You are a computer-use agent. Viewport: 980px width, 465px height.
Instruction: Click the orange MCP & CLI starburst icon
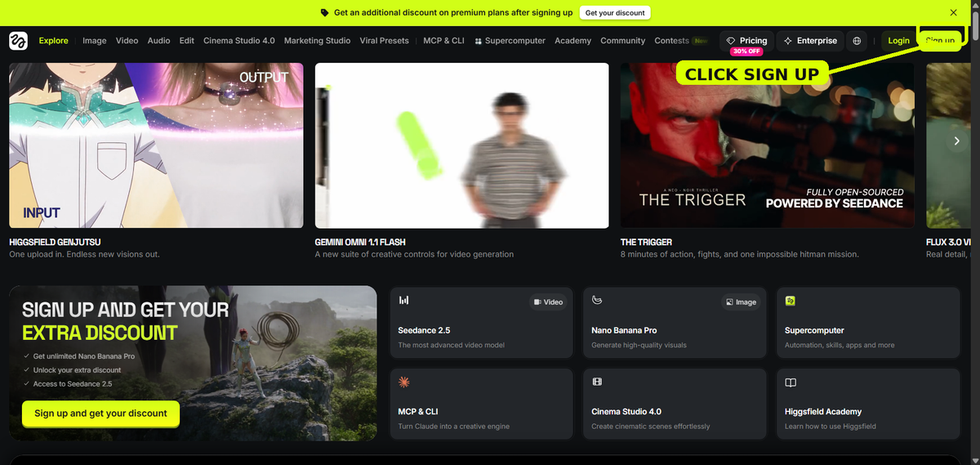(x=403, y=382)
